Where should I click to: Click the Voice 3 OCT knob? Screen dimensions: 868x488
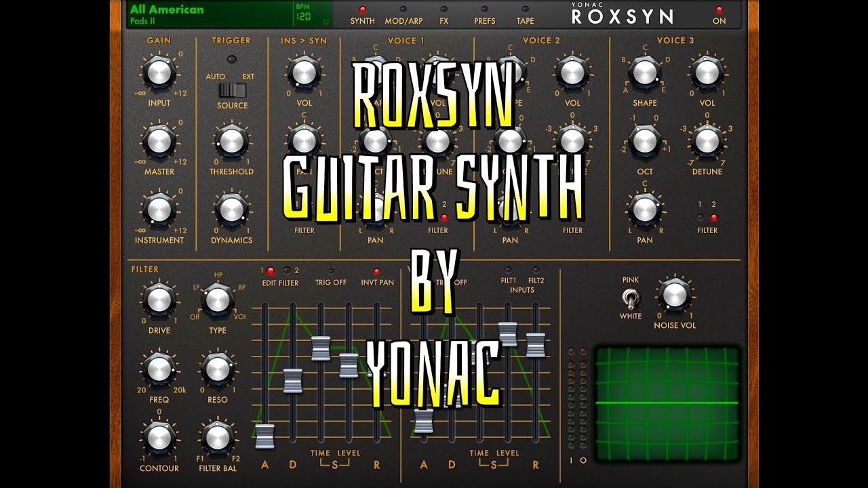point(645,141)
